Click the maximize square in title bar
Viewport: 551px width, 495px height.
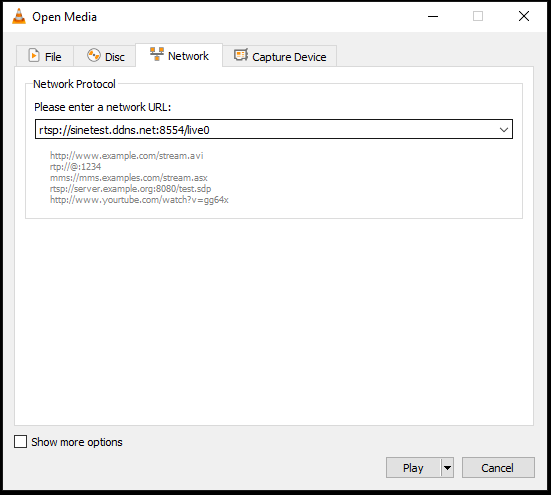click(x=478, y=16)
